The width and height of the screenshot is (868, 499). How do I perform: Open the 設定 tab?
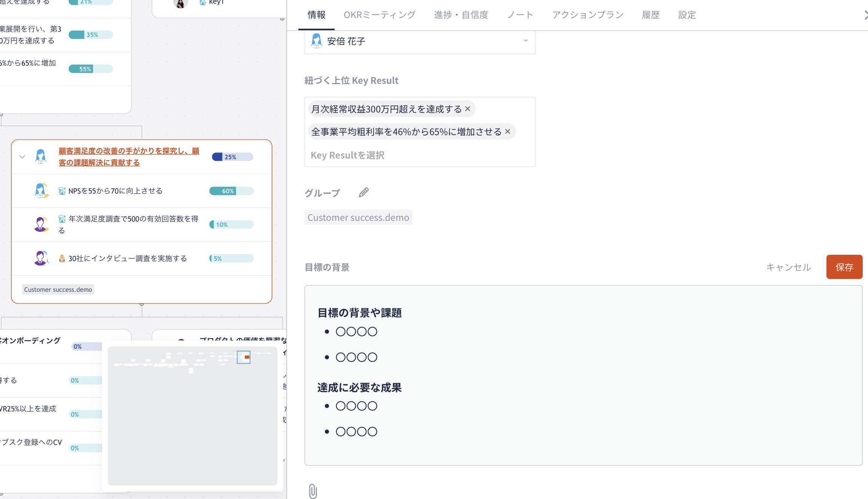[687, 15]
